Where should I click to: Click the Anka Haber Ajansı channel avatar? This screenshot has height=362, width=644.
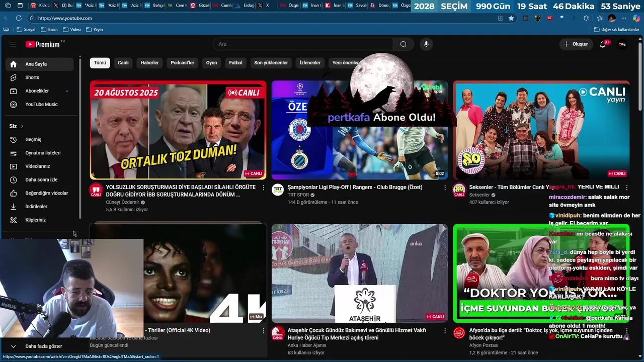278,333
